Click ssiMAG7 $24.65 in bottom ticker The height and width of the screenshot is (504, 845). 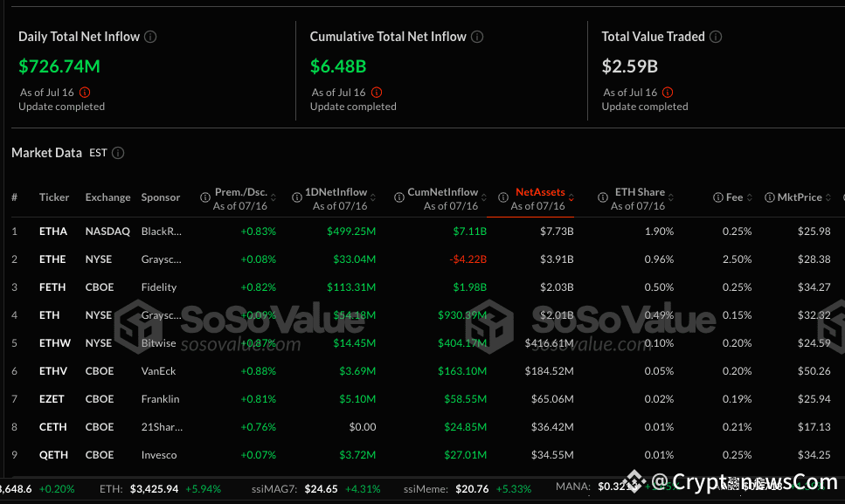[322, 489]
